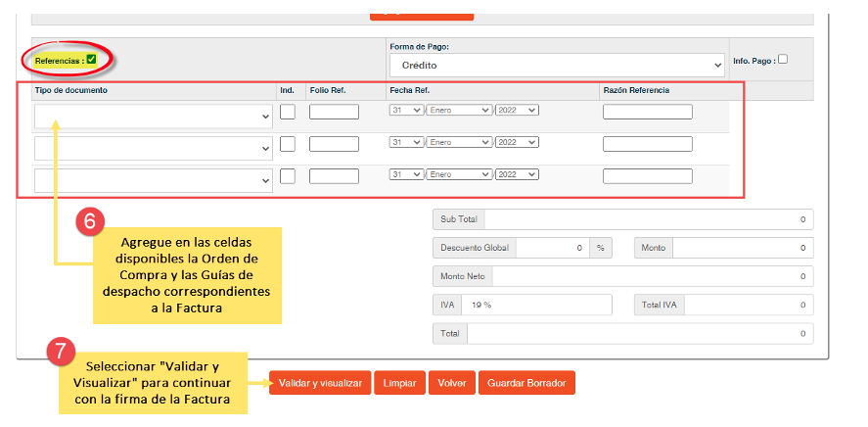
Task: Open first row year dropdown showing 2022
Action: 517,111
